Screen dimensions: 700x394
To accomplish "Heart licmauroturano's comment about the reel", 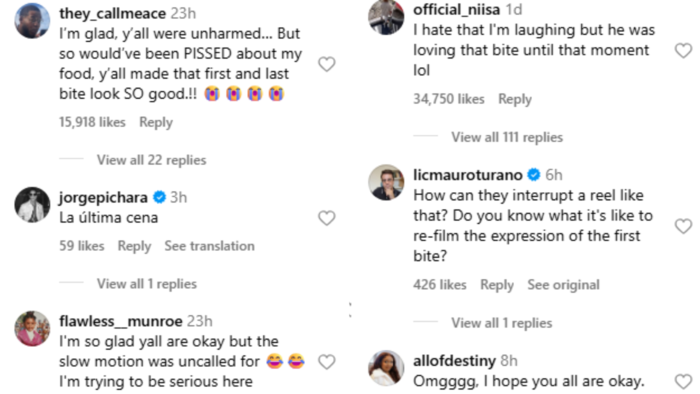I will tap(683, 226).
